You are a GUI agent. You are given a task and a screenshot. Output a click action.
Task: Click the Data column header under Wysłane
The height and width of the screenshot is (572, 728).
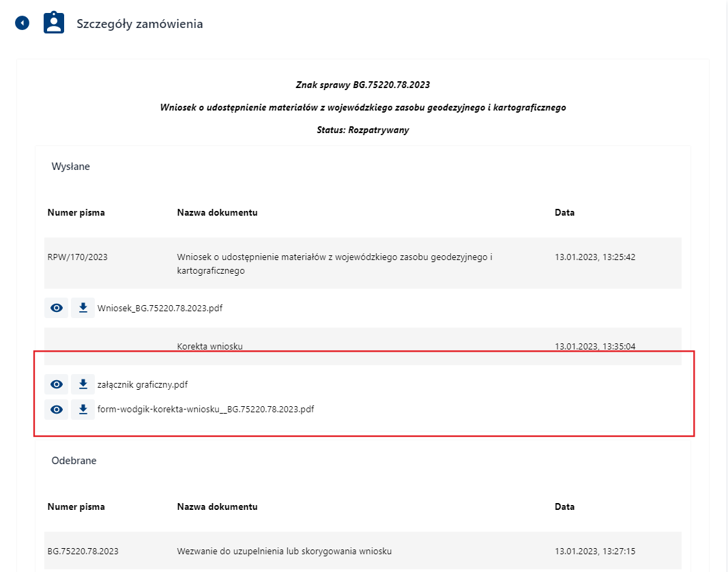[x=564, y=212]
